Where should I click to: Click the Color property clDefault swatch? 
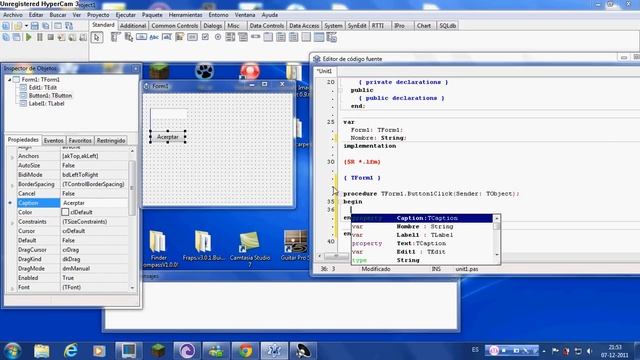pyautogui.click(x=65, y=212)
